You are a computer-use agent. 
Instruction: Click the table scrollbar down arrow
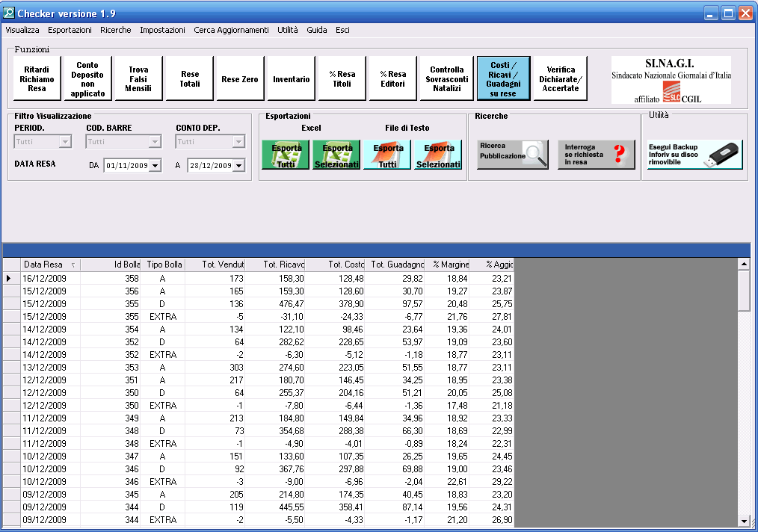743,521
